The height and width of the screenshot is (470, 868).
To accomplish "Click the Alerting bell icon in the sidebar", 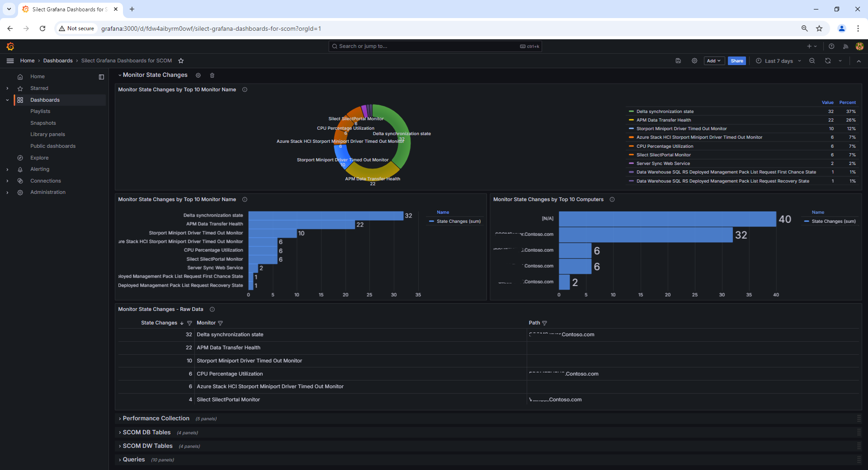I will [x=20, y=169].
